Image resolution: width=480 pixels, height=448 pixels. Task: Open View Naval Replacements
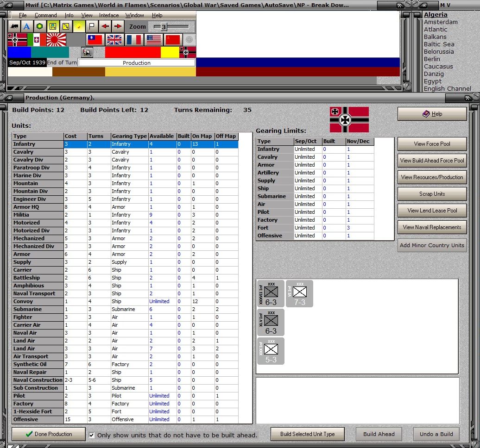432,227
